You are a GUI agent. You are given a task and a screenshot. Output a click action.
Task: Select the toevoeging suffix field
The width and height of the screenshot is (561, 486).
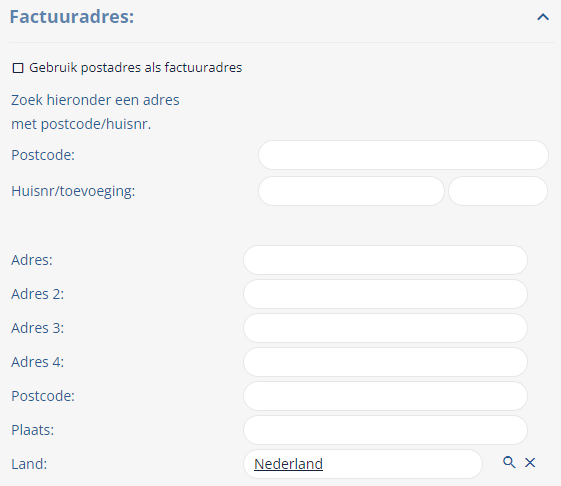click(x=498, y=191)
